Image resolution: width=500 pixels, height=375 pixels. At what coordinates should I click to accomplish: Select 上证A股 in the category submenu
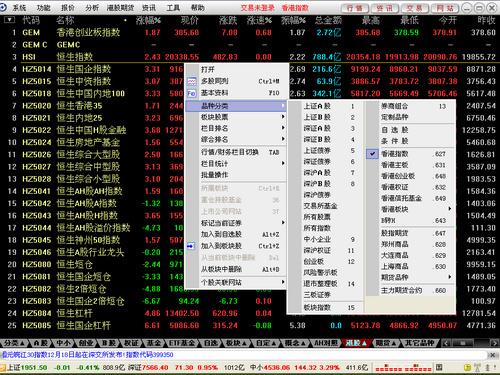(x=325, y=106)
